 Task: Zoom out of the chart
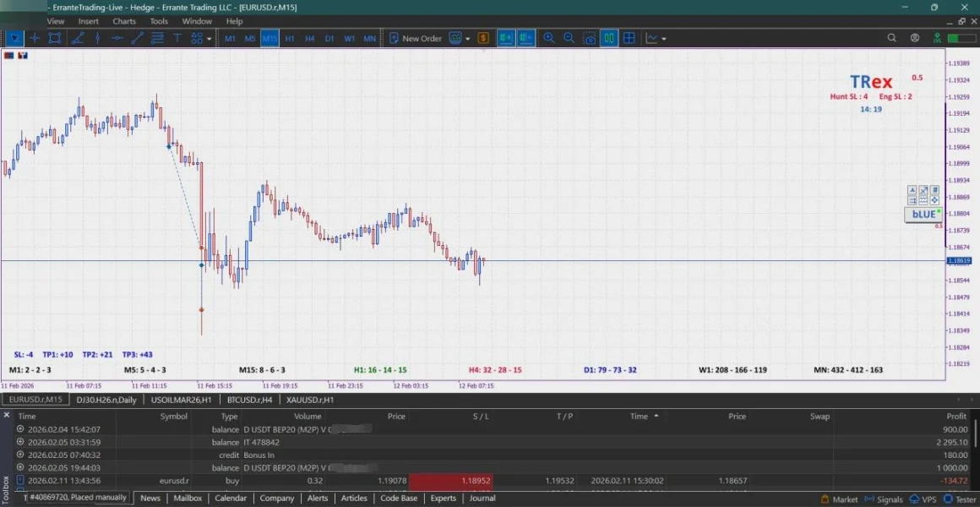[569, 38]
